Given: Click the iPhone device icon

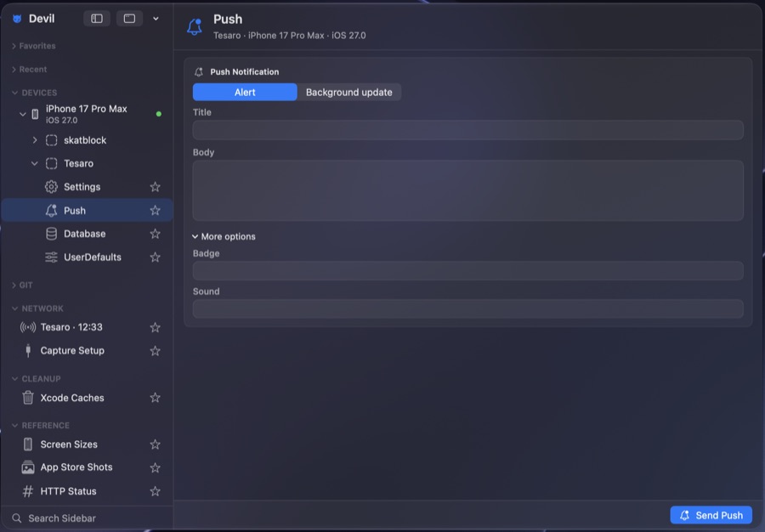Looking at the screenshot, I should (x=35, y=114).
